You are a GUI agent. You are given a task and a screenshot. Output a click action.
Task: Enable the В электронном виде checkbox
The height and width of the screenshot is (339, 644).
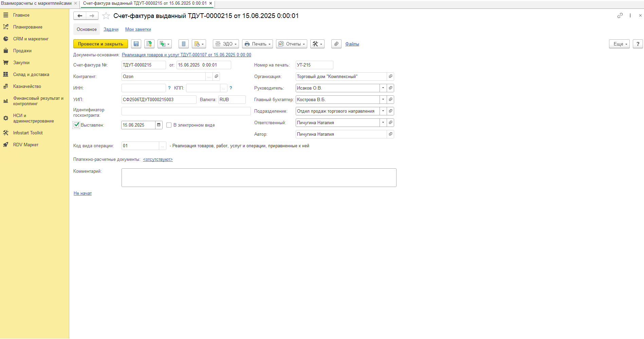169,125
